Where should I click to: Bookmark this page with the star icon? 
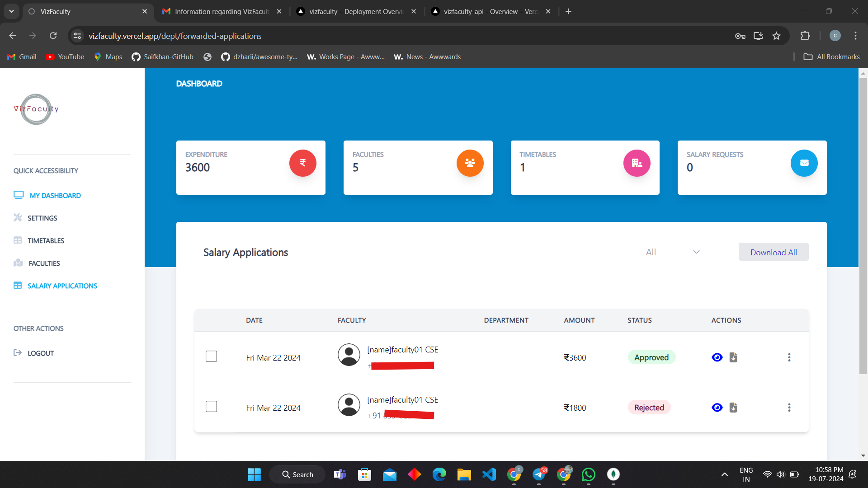[776, 36]
